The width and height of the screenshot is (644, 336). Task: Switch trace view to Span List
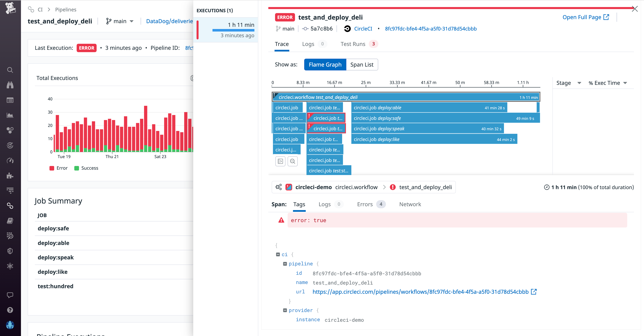(x=362, y=65)
